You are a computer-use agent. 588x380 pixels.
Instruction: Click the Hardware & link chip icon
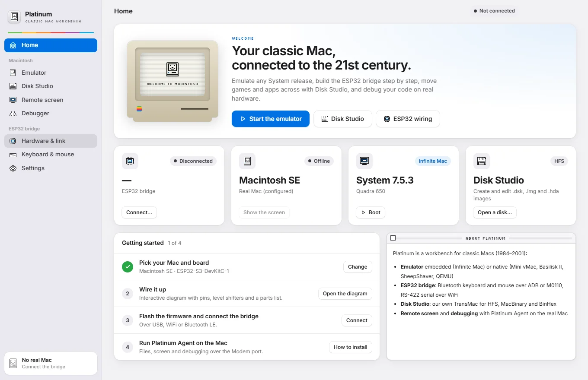click(x=13, y=141)
